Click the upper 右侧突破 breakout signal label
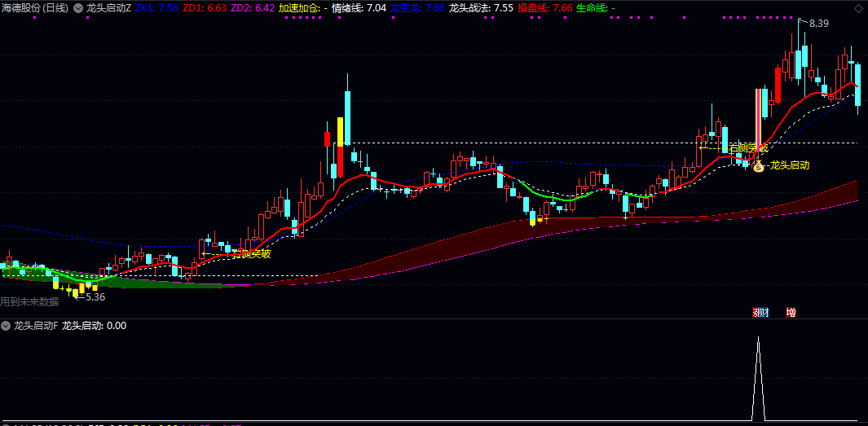 pos(747,148)
